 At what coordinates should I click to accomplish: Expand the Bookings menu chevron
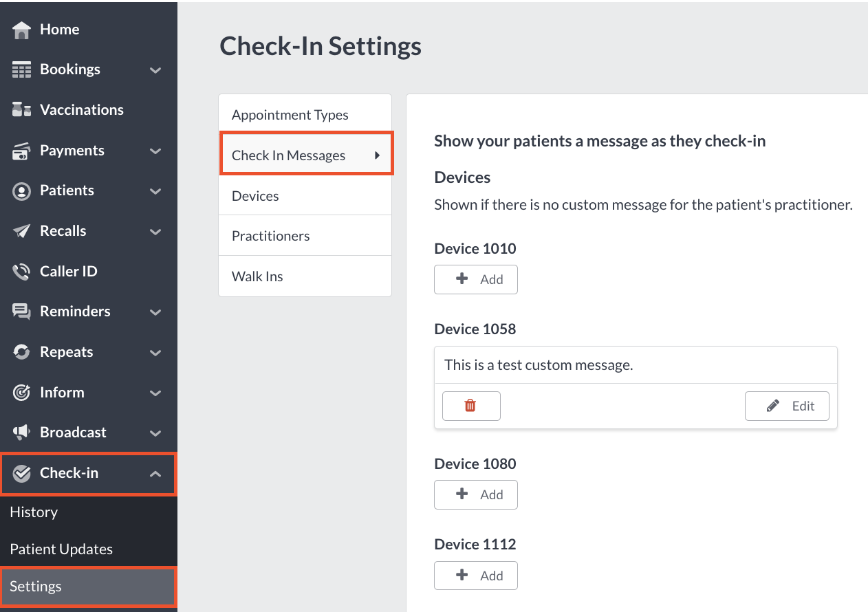coord(155,69)
